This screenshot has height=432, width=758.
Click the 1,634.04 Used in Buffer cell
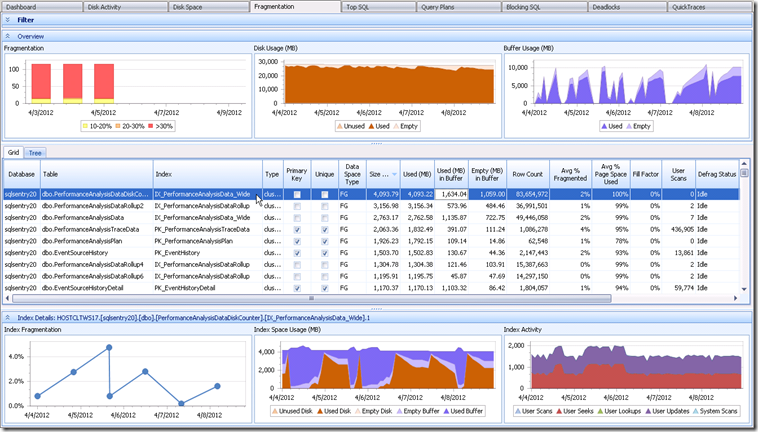pos(452,194)
